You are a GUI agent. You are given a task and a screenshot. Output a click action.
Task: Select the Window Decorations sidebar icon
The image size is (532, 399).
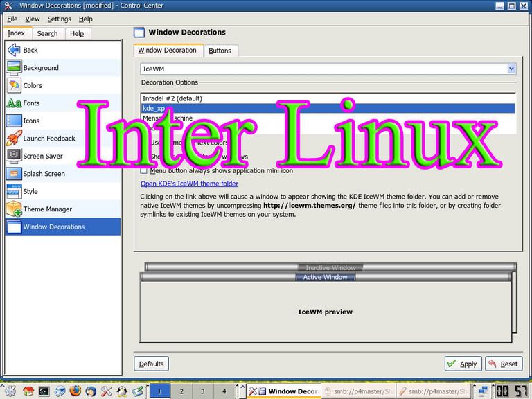coord(14,227)
